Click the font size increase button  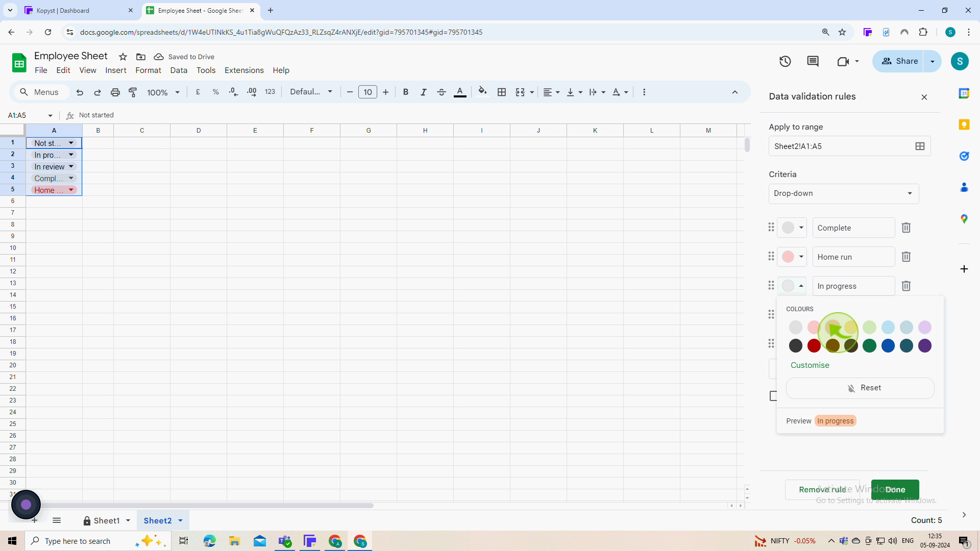pyautogui.click(x=386, y=92)
